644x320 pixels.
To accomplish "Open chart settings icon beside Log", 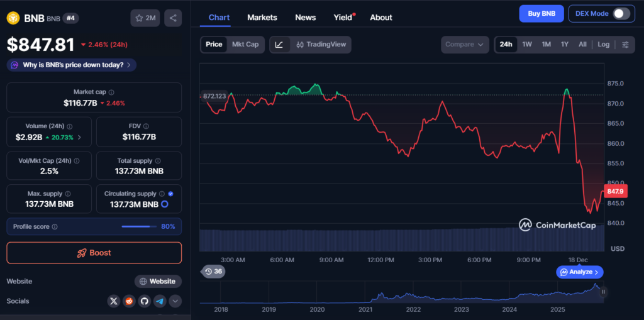I will 625,45.
